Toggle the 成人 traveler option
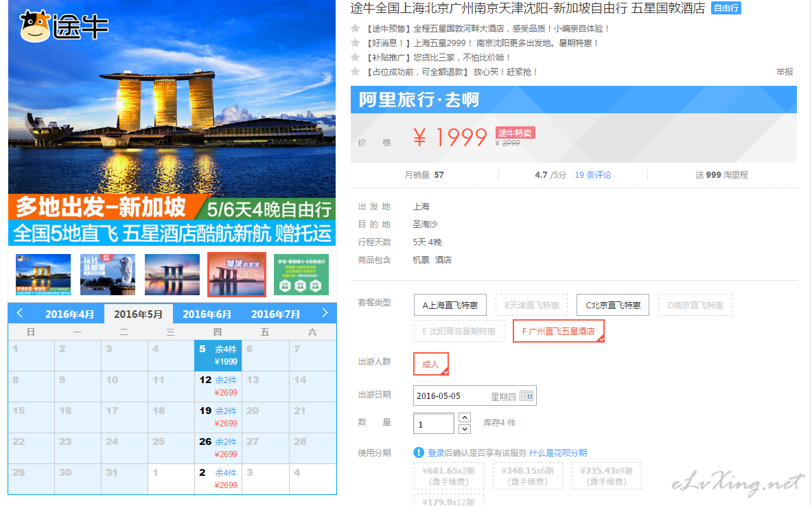This screenshot has height=506, width=812. coord(431,364)
